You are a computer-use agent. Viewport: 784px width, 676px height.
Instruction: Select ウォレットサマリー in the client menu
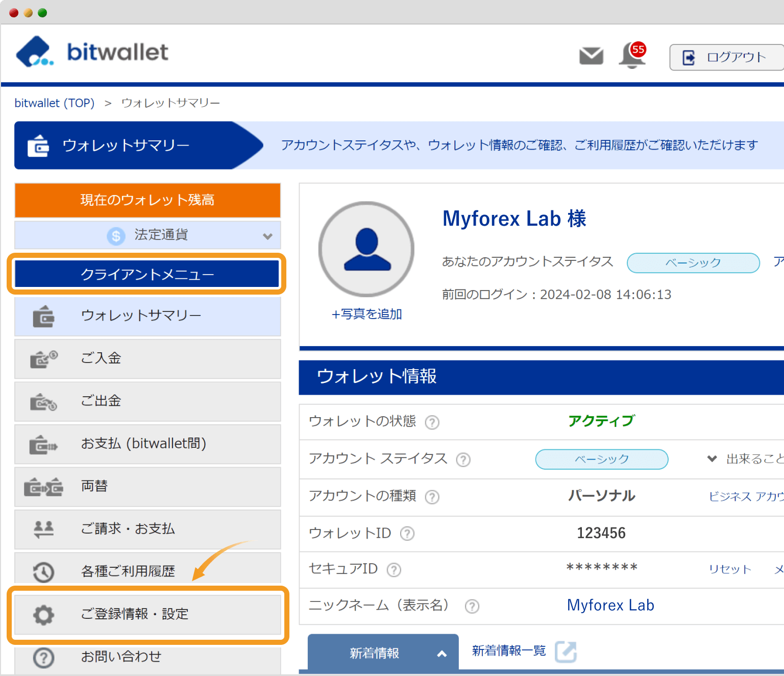(x=148, y=317)
